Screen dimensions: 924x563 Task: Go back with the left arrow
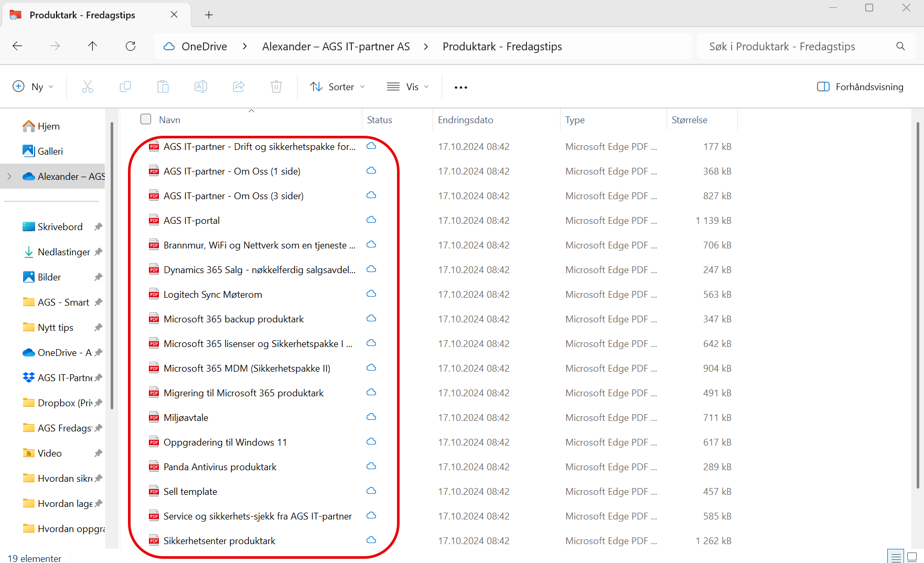pos(17,46)
